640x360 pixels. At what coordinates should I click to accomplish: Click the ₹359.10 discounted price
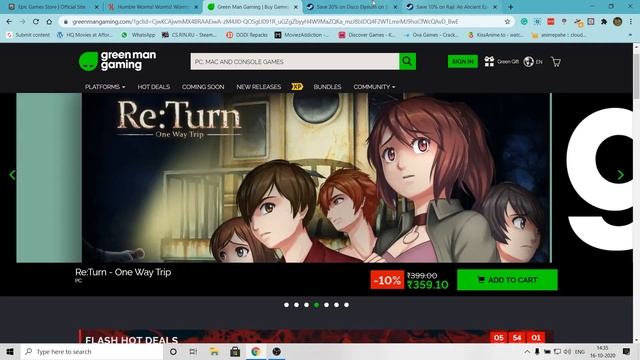pyautogui.click(x=427, y=284)
